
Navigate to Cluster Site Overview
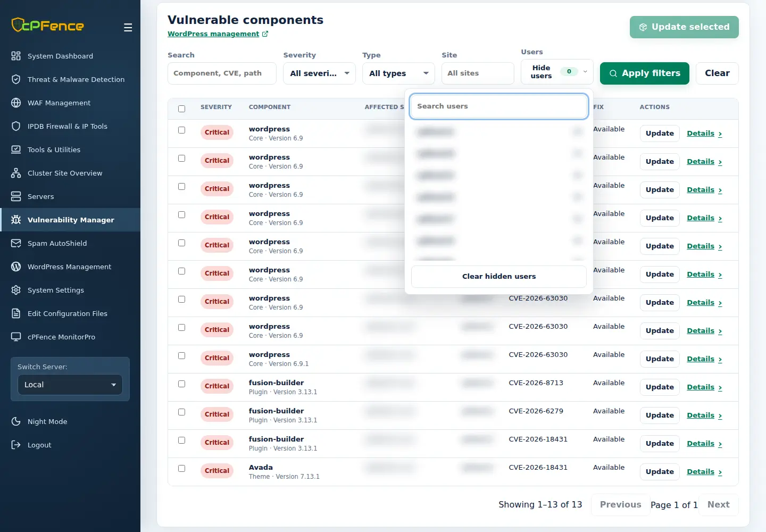(x=70, y=173)
